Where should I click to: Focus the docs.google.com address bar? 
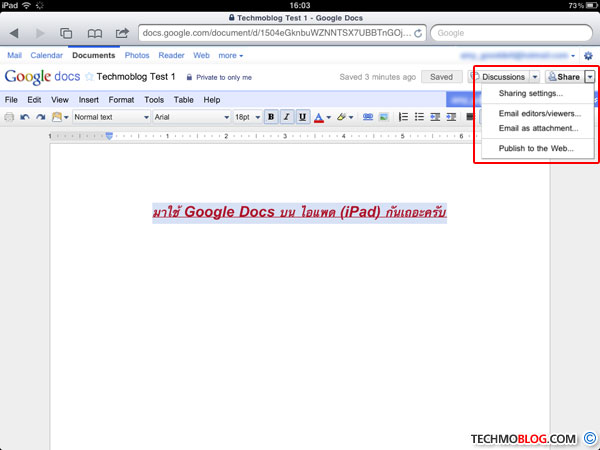(x=282, y=33)
